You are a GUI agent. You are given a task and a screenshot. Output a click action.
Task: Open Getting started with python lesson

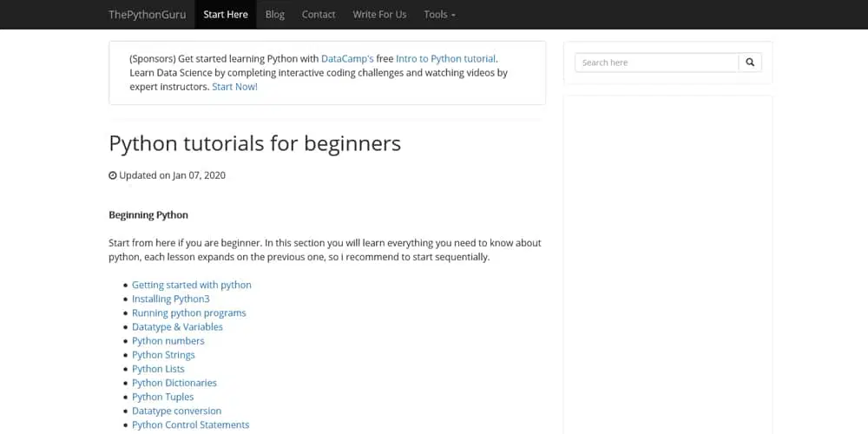191,285
